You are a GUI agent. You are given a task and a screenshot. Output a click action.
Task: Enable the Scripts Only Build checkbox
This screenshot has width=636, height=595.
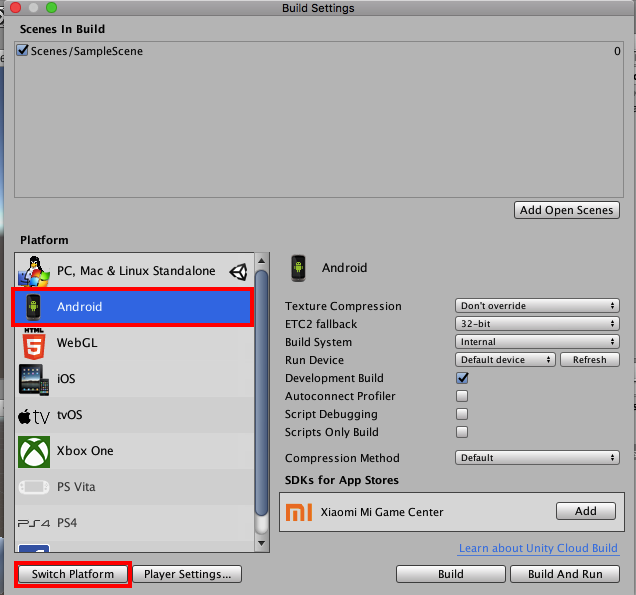(462, 432)
